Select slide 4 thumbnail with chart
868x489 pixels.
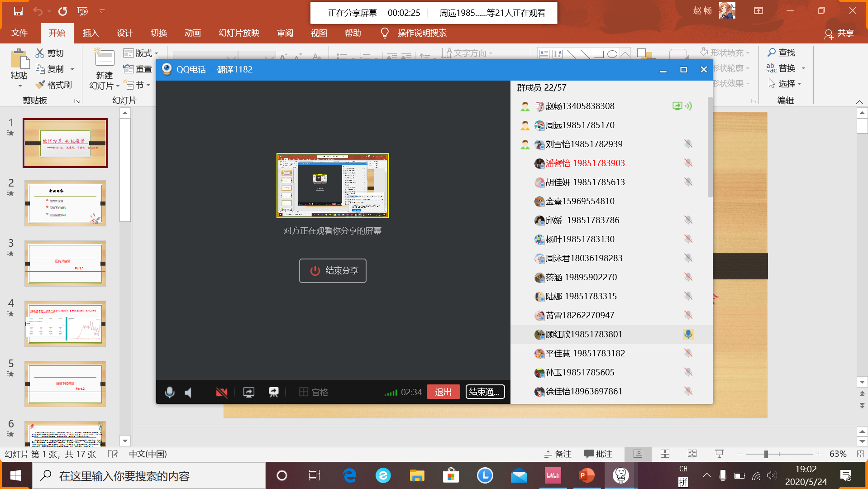[65, 324]
